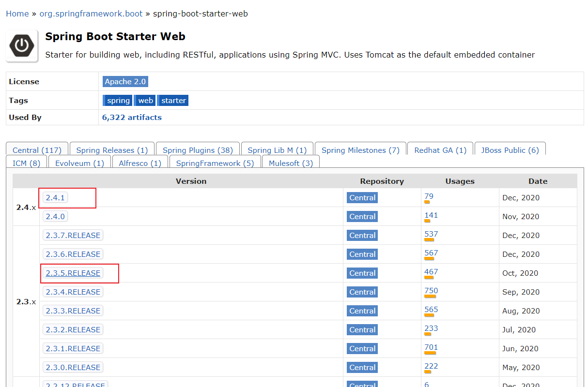Open org.springframework.boot breadcrumb link
Viewport: 588px width, 387px height.
(91, 14)
